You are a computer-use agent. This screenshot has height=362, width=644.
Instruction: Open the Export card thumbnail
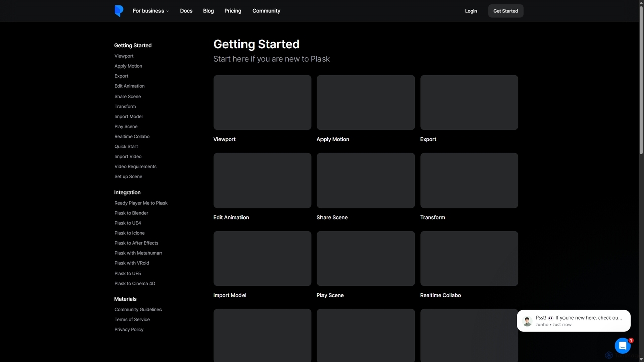click(x=469, y=103)
